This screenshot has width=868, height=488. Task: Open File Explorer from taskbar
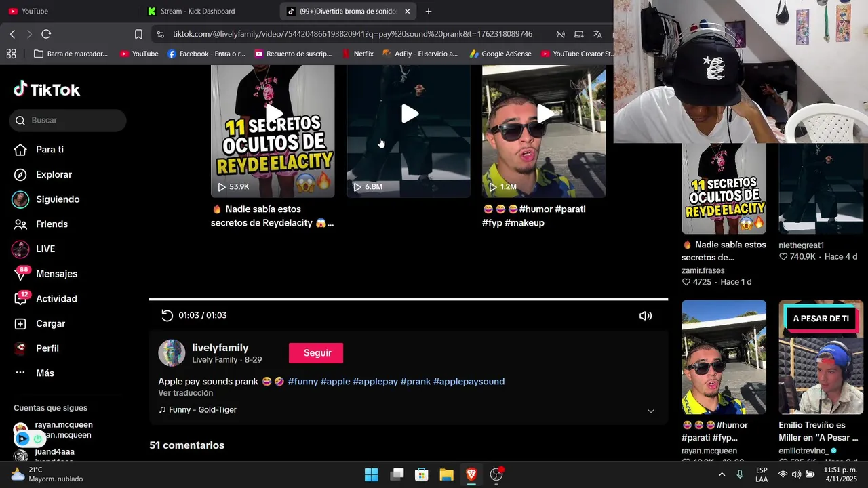coord(446,474)
